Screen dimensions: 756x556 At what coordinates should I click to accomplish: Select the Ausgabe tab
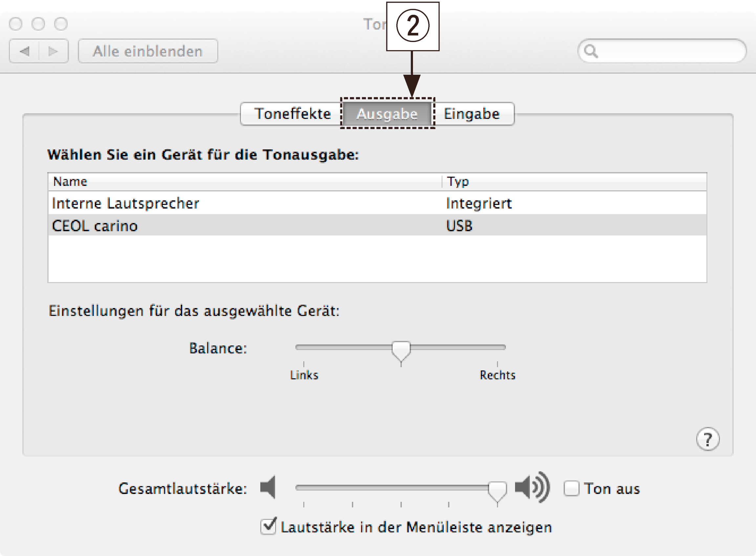tap(387, 114)
